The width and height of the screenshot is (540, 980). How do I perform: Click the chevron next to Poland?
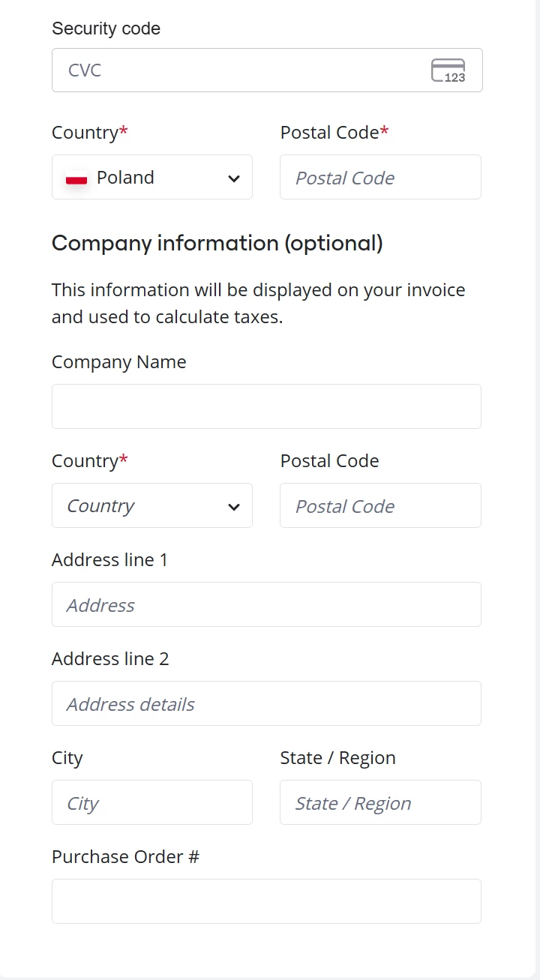234,178
